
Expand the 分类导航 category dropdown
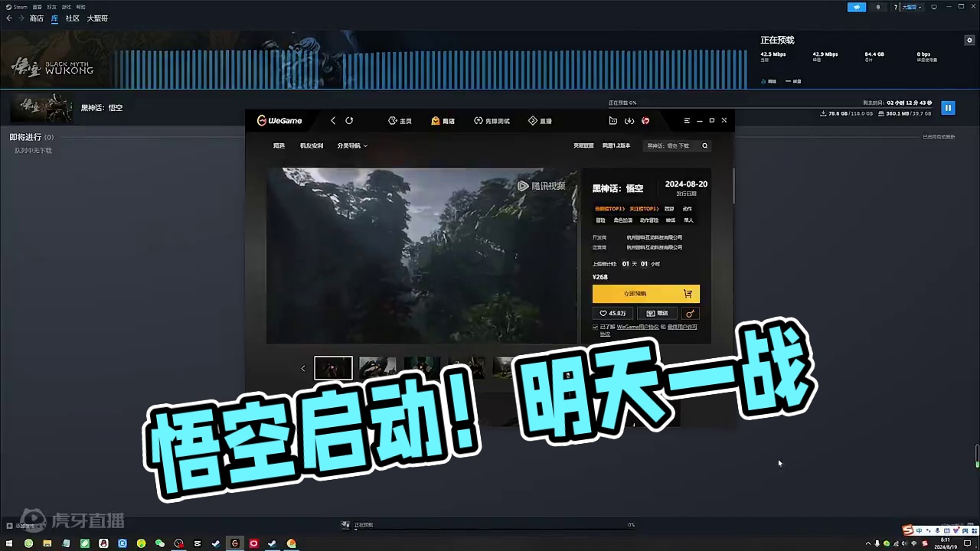point(352,145)
